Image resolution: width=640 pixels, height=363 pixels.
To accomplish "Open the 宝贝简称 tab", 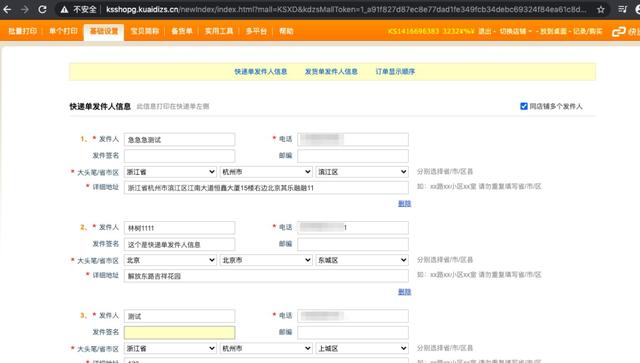I will (x=144, y=31).
